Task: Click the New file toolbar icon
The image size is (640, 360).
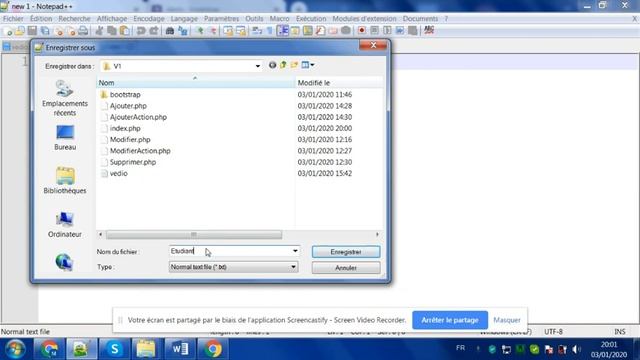Action: 7,31
